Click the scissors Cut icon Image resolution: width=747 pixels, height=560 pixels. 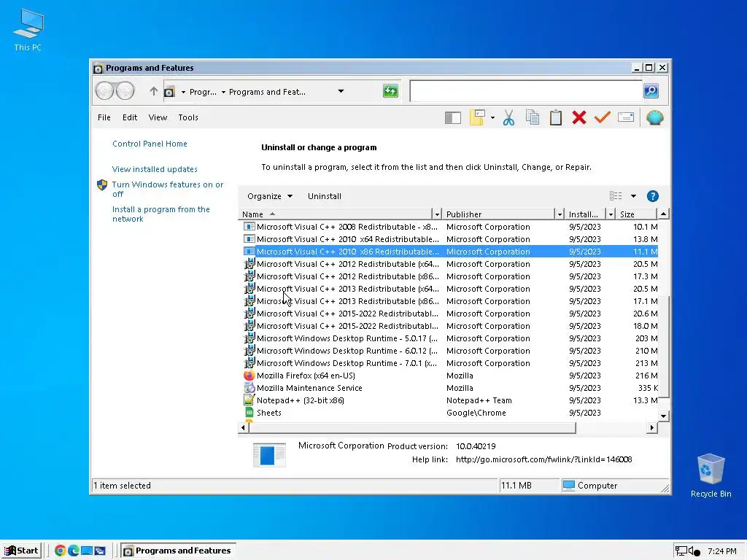[508, 117]
